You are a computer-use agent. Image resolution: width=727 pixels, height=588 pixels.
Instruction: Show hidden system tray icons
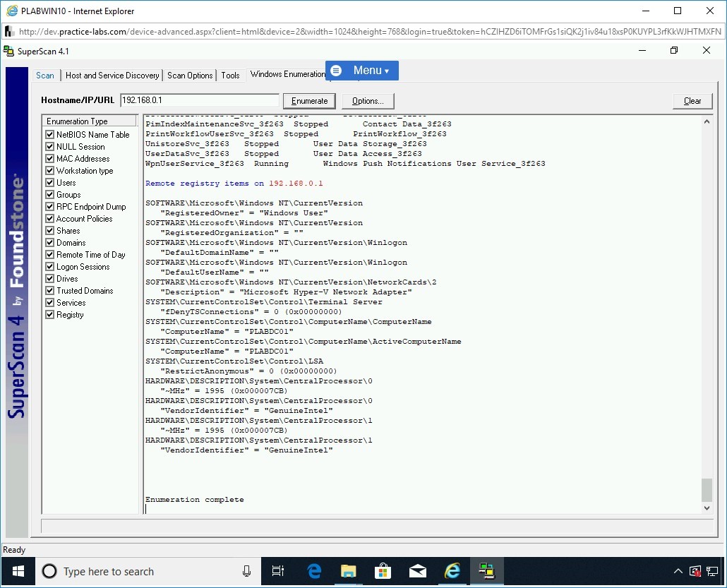point(678,571)
